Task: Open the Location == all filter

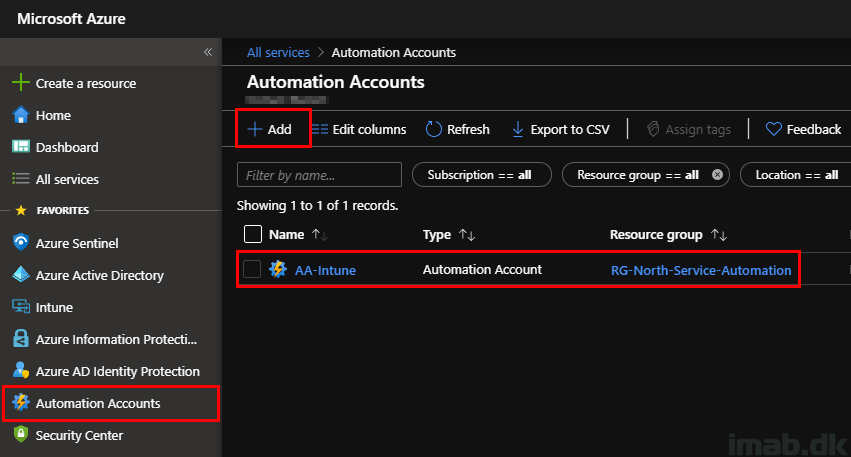Action: click(x=796, y=175)
